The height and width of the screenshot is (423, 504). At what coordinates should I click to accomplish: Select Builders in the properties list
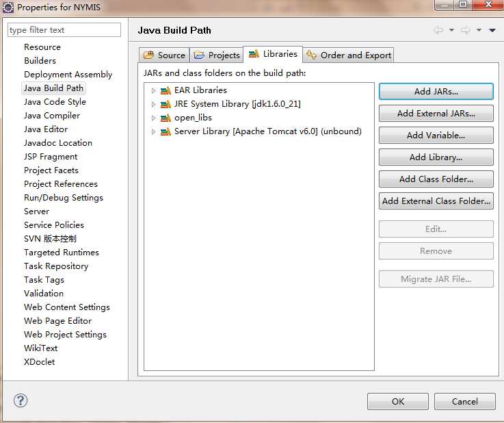(x=40, y=61)
